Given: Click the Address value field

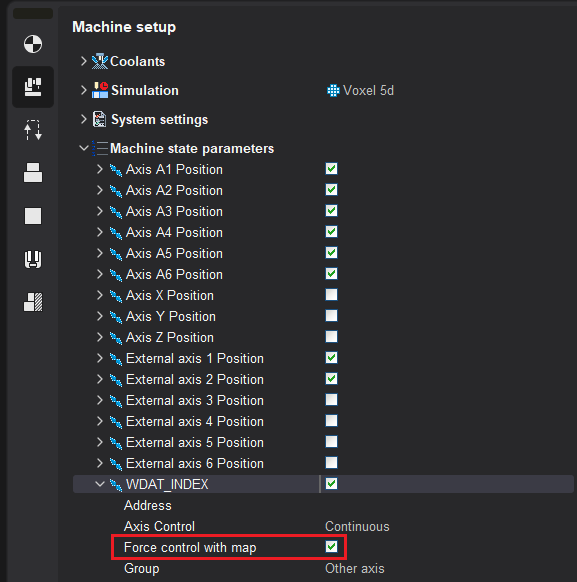Looking at the screenshot, I should 449,505.
